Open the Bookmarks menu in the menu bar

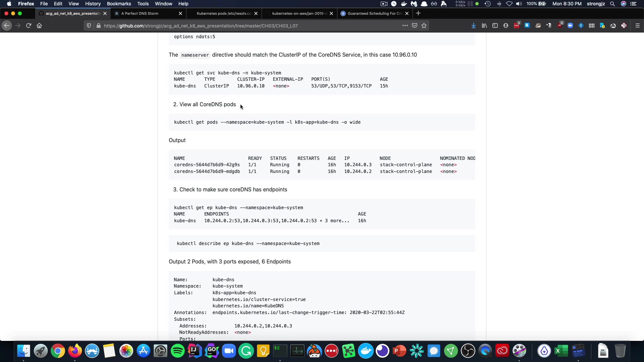(119, 4)
